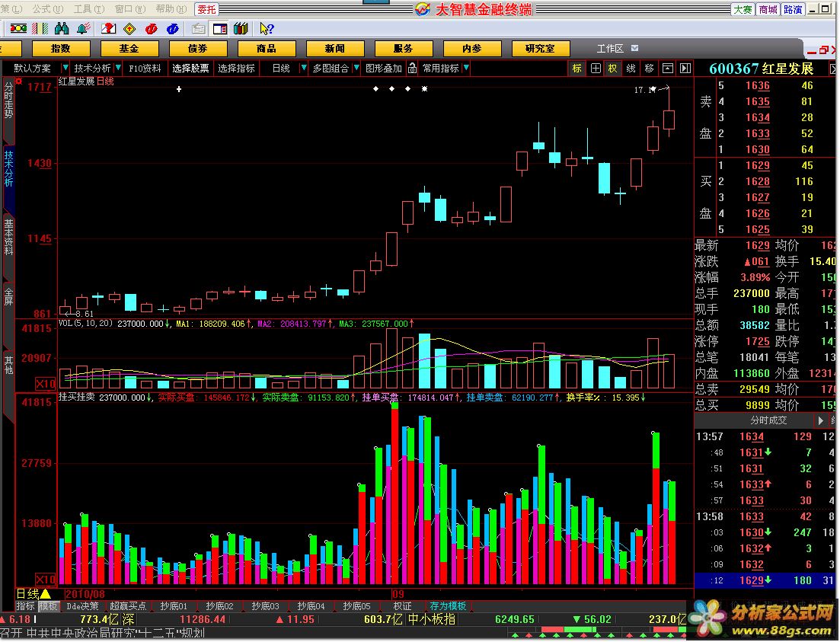Click the red circular logo icon
The width and height of the screenshot is (840, 642).
151,28
